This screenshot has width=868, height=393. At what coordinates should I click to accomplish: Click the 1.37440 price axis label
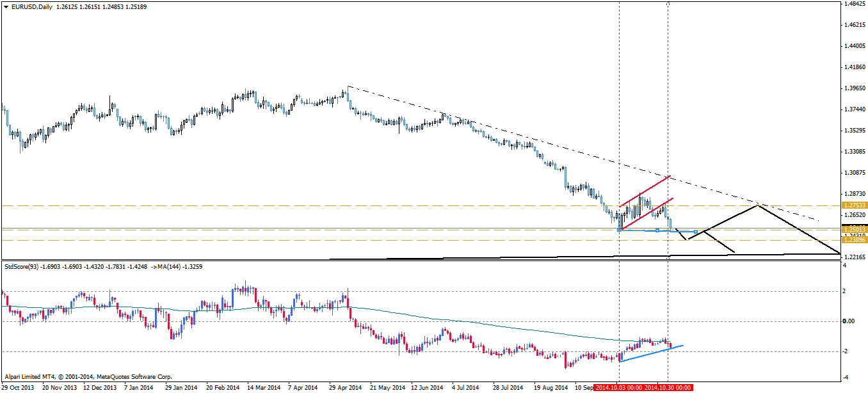pos(855,109)
